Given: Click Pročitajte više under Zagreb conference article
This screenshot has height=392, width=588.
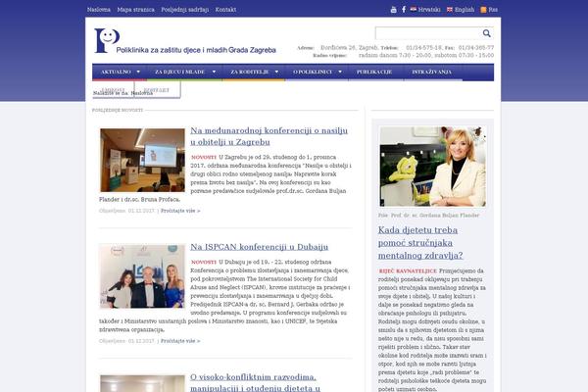Looking at the screenshot, I should coord(180,211).
